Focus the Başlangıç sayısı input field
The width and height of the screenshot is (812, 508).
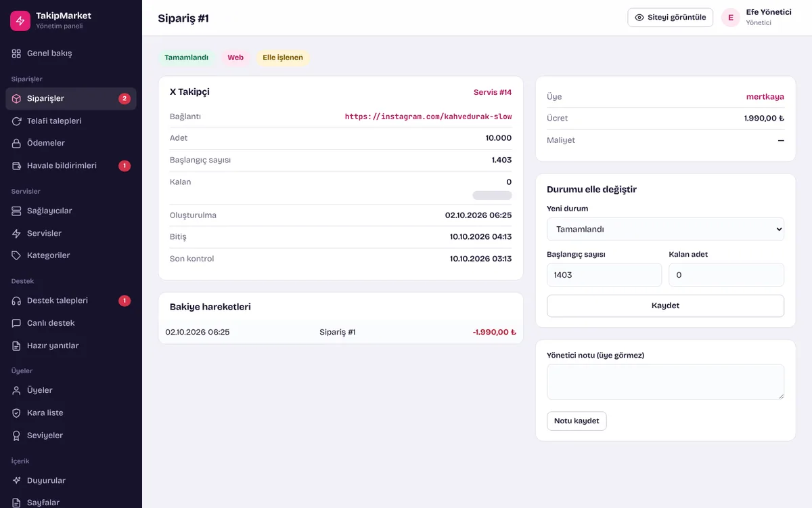point(604,275)
